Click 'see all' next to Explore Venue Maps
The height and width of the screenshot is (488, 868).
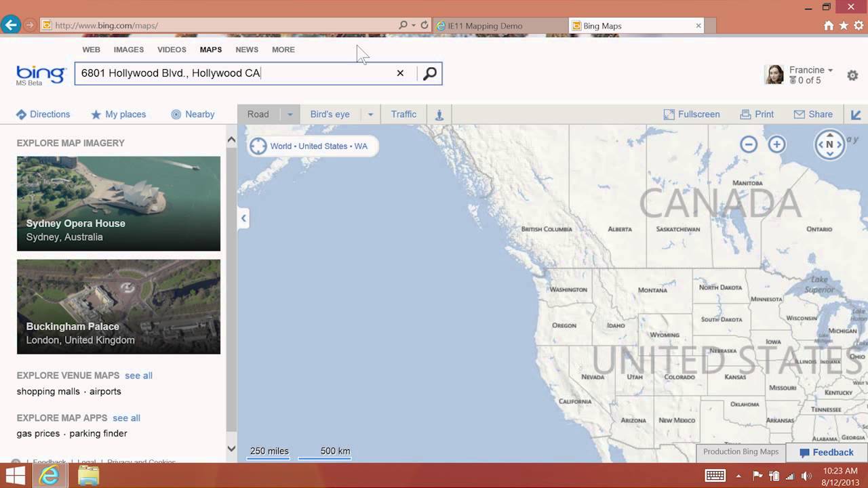[x=138, y=375]
